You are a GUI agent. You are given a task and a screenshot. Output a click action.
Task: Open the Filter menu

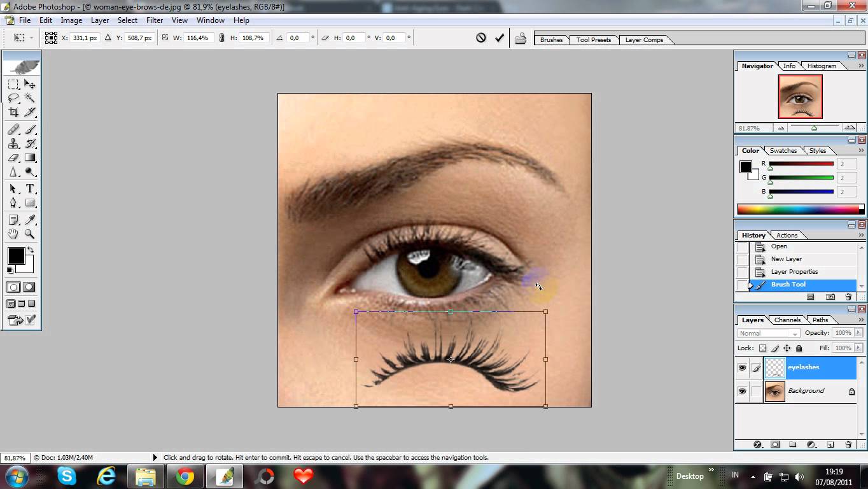(x=155, y=20)
